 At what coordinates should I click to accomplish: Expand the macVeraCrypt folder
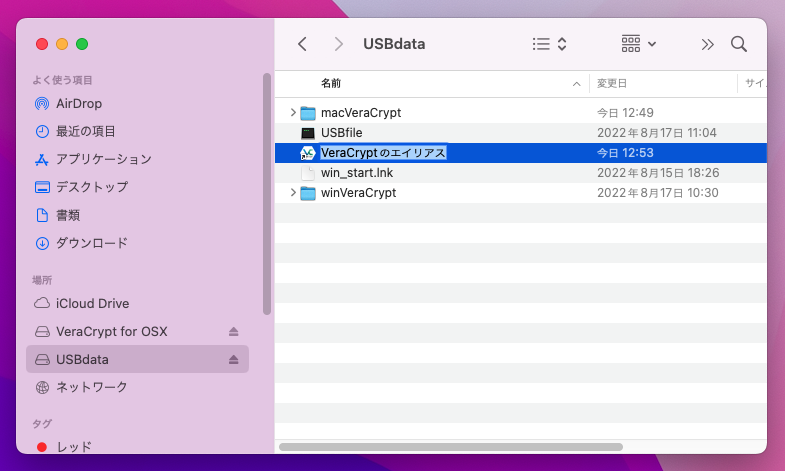[x=292, y=113]
